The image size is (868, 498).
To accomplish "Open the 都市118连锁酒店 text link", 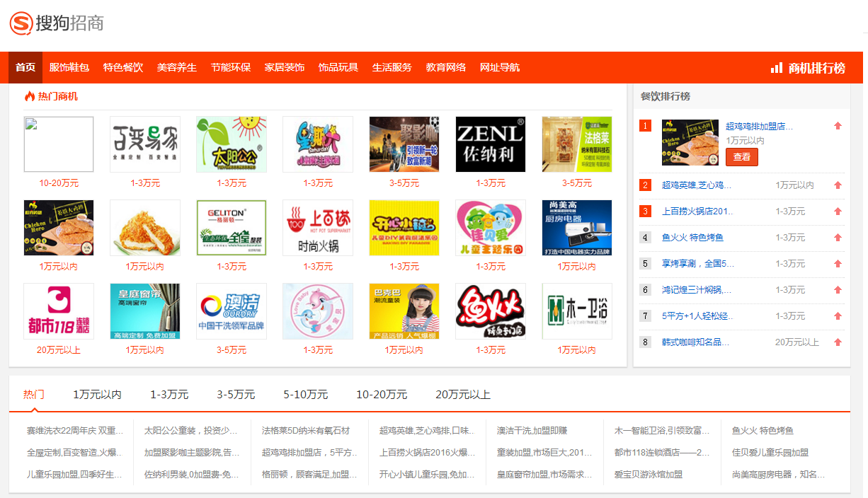I will [x=662, y=452].
